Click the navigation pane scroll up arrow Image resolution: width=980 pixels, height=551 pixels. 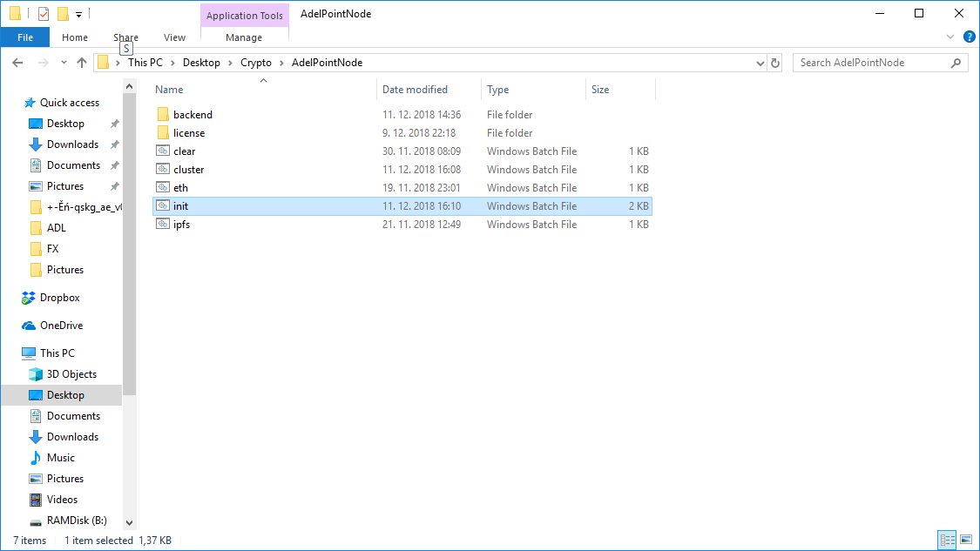tap(130, 86)
